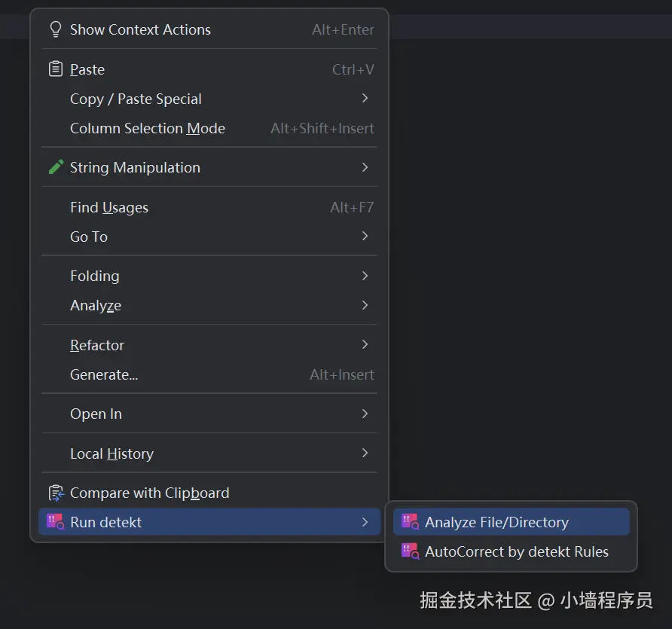The width and height of the screenshot is (672, 629).
Task: Click the detekt icon beside AutoCorrect by detekt Rules
Action: tap(410, 551)
